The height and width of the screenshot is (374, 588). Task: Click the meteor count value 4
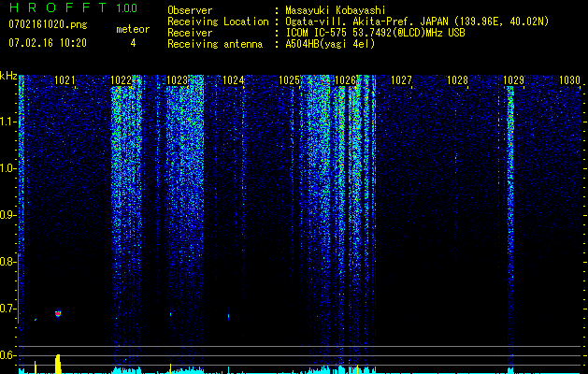[133, 43]
